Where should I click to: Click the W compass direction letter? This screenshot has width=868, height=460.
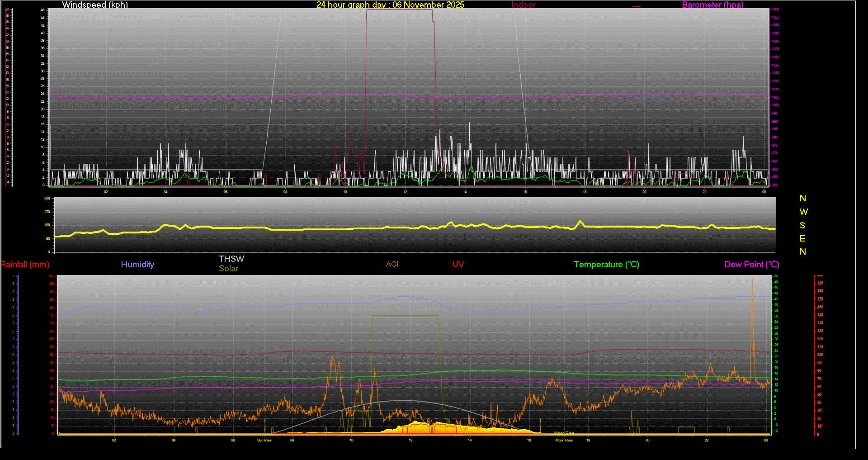[803, 212]
